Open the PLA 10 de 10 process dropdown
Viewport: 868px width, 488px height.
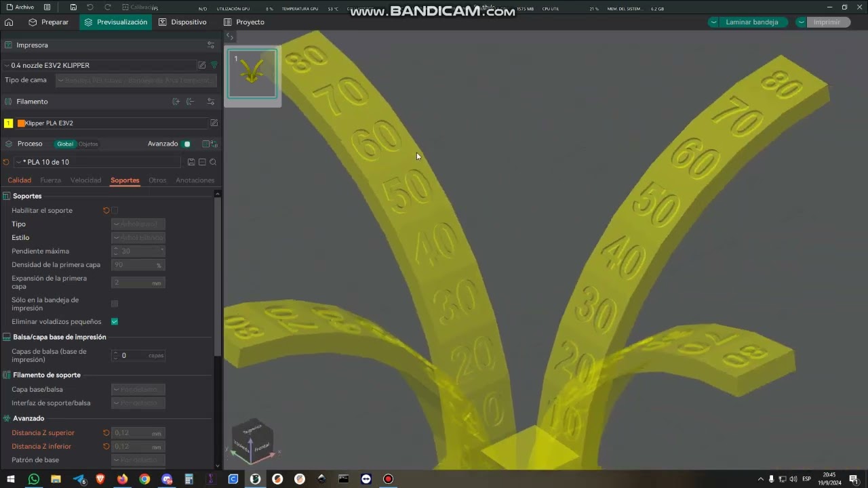pyautogui.click(x=97, y=162)
